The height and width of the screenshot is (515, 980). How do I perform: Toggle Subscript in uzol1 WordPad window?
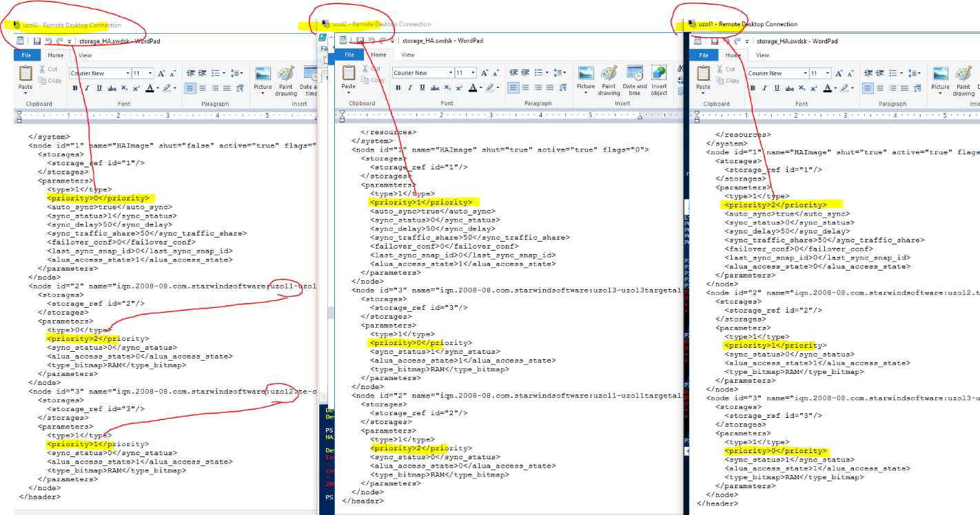tap(801, 88)
